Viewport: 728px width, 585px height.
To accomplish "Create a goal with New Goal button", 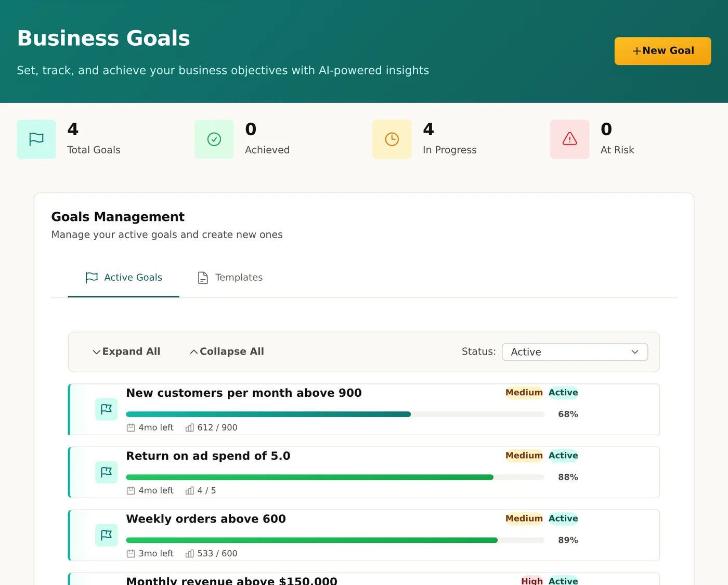I will coord(663,51).
